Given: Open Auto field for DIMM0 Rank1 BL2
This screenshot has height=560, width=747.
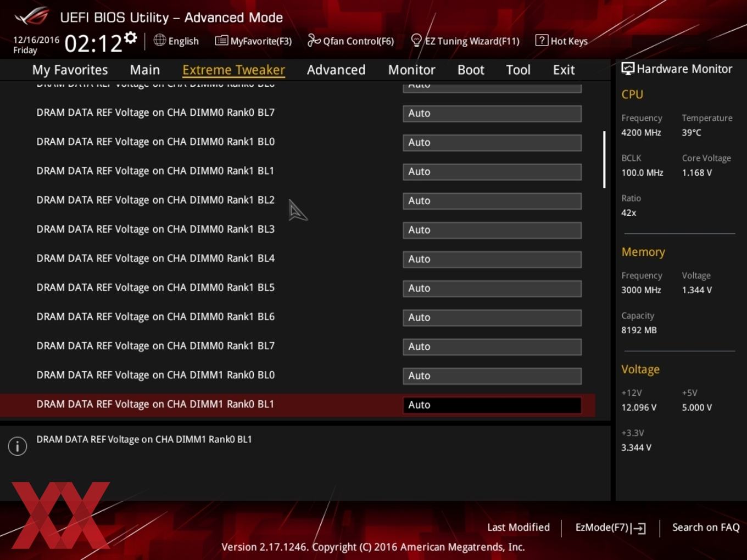Looking at the screenshot, I should [x=492, y=200].
